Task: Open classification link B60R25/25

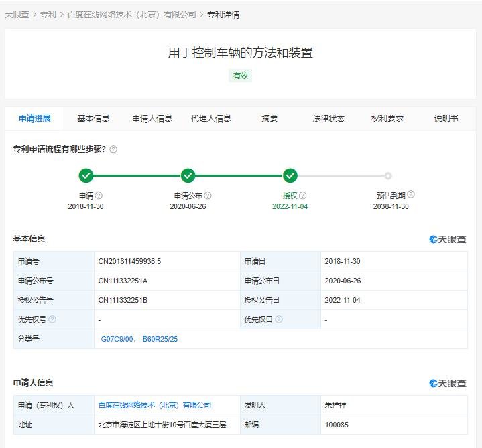Action: click(160, 339)
